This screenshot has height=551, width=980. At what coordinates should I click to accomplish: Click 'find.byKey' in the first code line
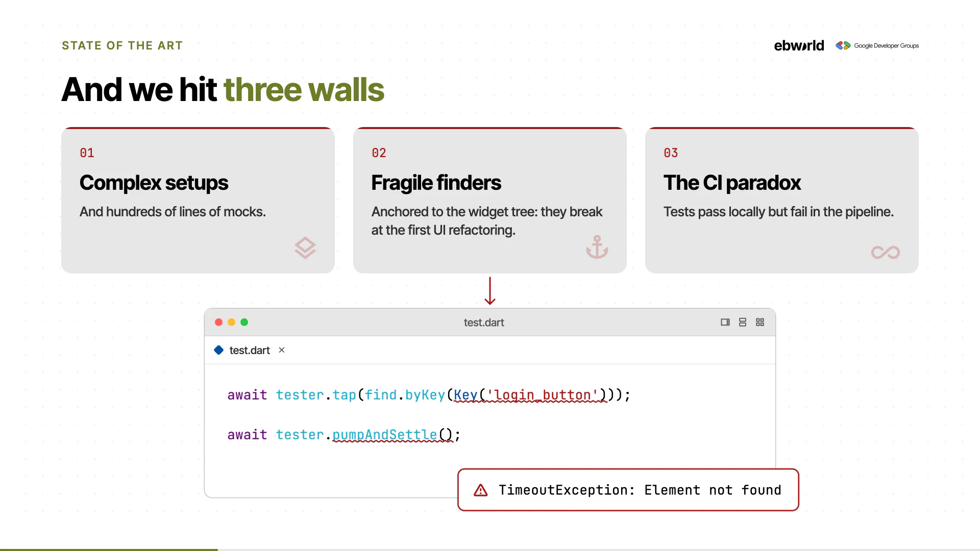(x=405, y=395)
